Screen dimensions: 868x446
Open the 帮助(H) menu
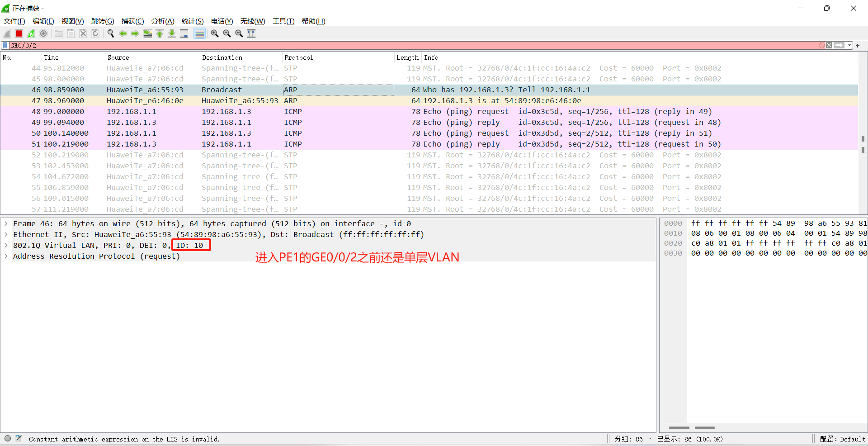tap(314, 21)
